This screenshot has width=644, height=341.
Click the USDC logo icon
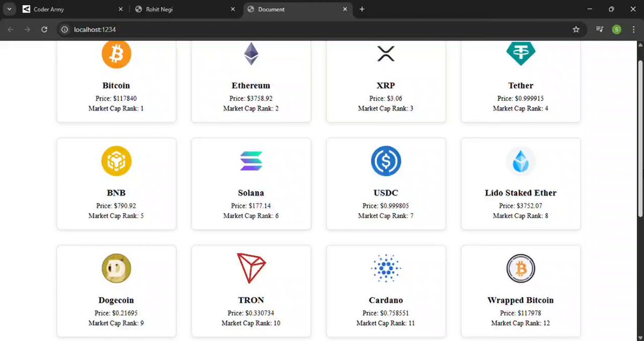(x=386, y=161)
